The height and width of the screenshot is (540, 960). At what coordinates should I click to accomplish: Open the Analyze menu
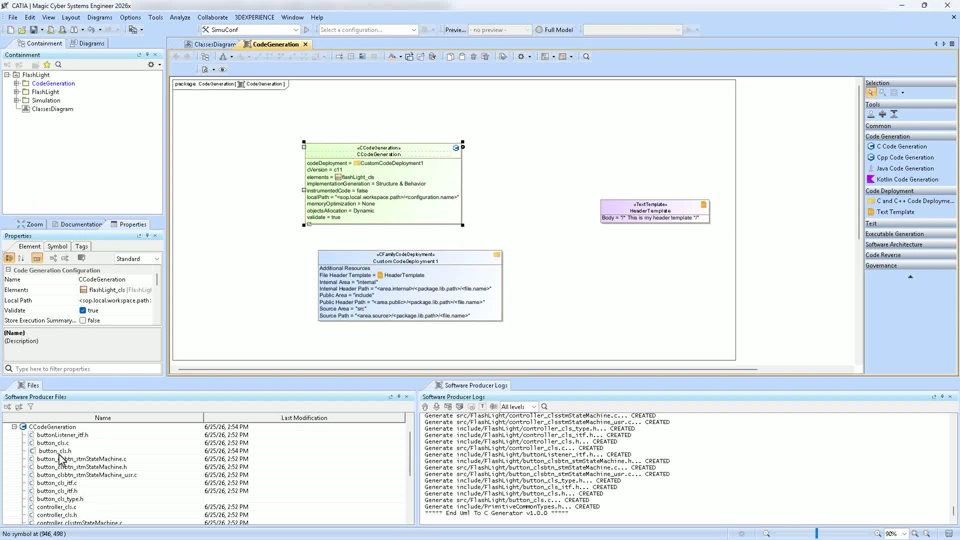[179, 17]
